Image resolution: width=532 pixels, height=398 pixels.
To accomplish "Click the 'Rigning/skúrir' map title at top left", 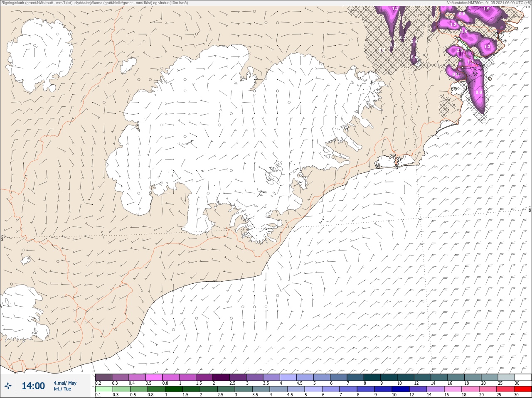I will coord(94,2).
